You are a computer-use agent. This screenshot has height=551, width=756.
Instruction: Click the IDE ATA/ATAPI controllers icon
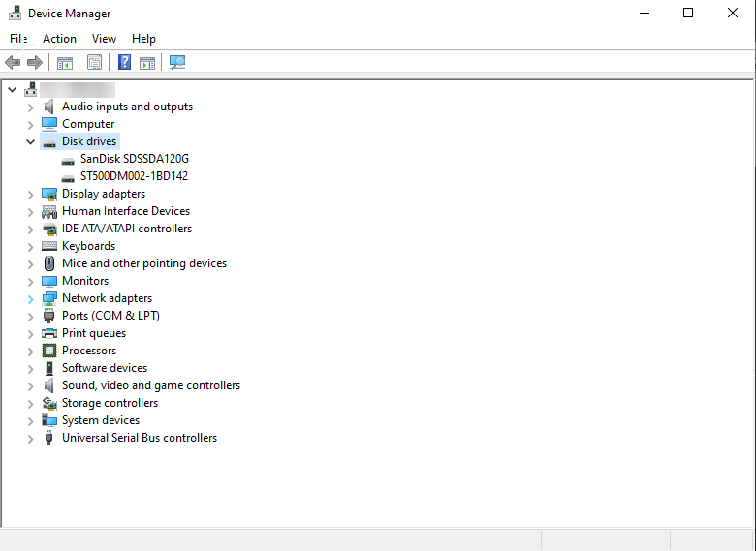49,229
